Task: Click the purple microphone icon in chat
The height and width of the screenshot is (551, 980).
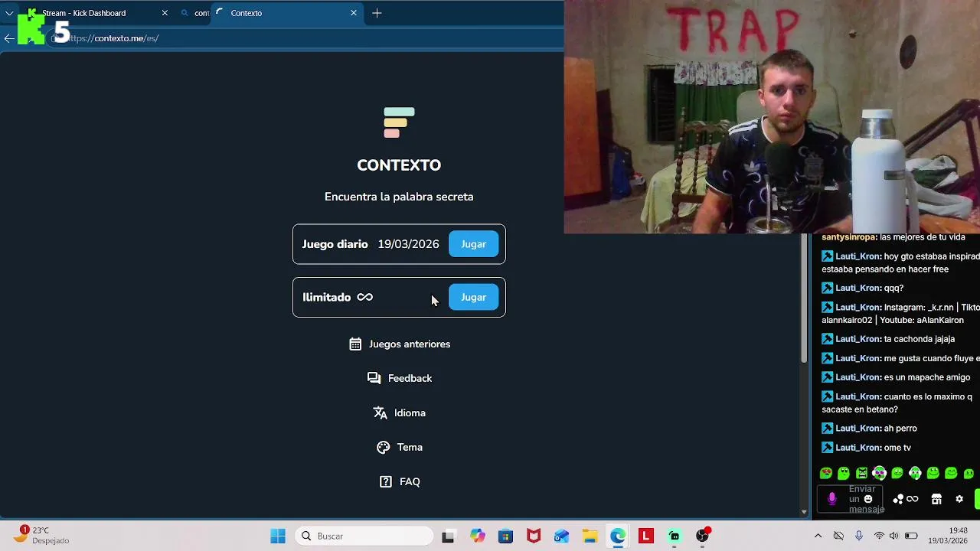Action: (x=832, y=499)
